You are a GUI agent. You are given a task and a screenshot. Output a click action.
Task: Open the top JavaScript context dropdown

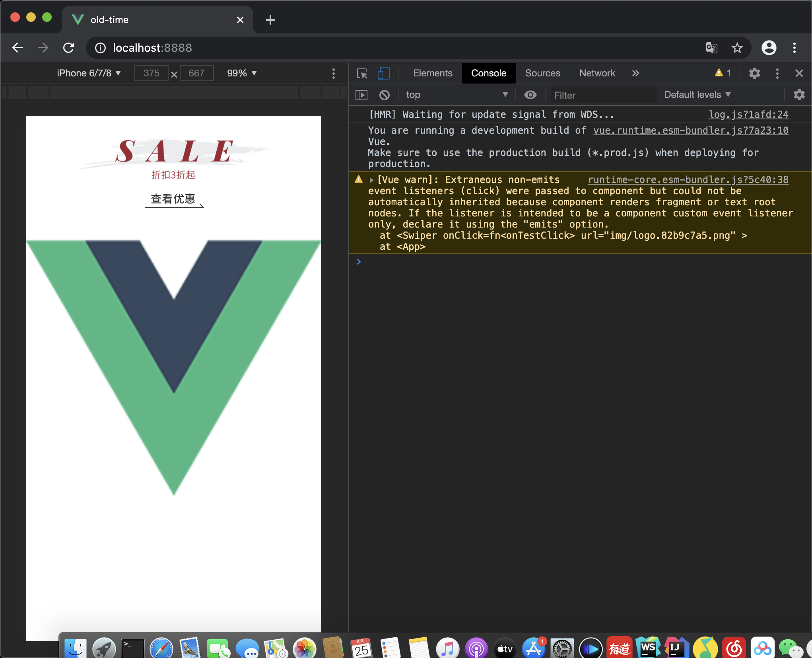tap(457, 95)
